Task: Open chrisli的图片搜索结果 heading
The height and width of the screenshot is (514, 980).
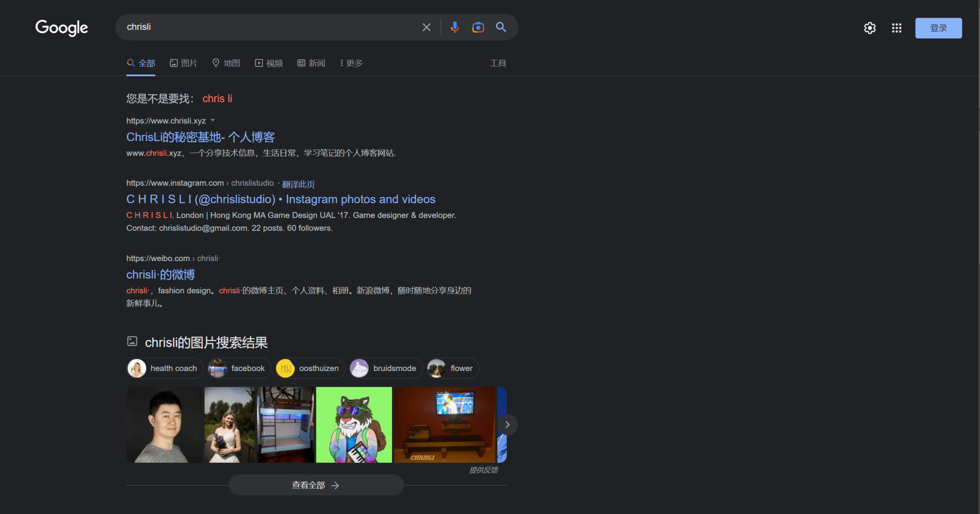Action: tap(206, 342)
